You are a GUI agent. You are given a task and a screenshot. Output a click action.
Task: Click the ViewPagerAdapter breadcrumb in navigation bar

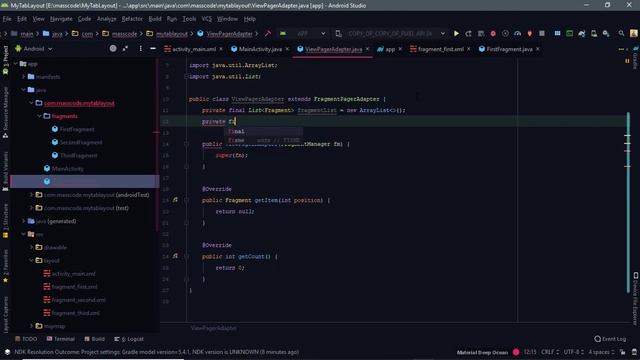click(225, 33)
